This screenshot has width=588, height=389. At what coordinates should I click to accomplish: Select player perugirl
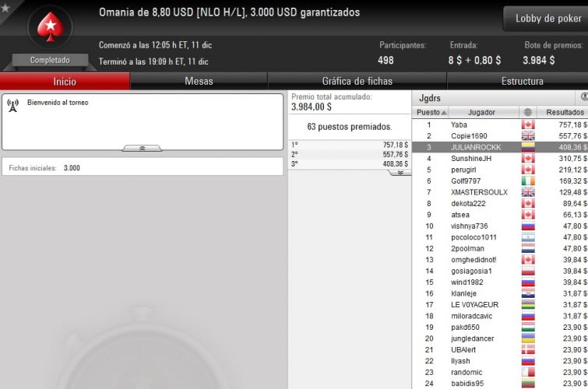[x=500, y=170]
